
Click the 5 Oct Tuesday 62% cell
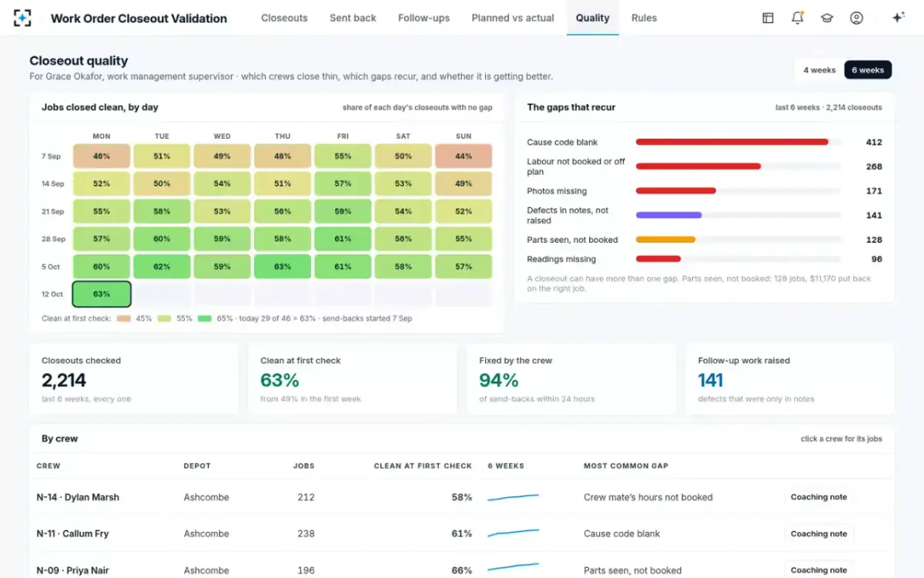pyautogui.click(x=162, y=267)
